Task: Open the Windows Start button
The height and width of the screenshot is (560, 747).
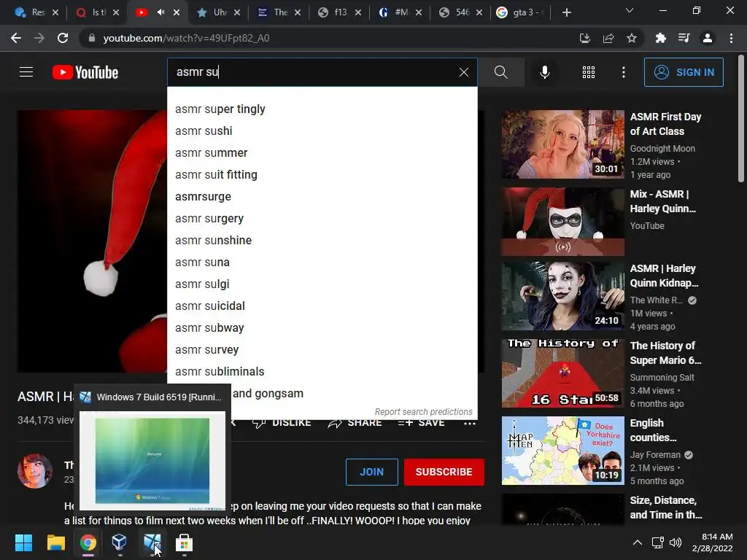Action: click(23, 542)
